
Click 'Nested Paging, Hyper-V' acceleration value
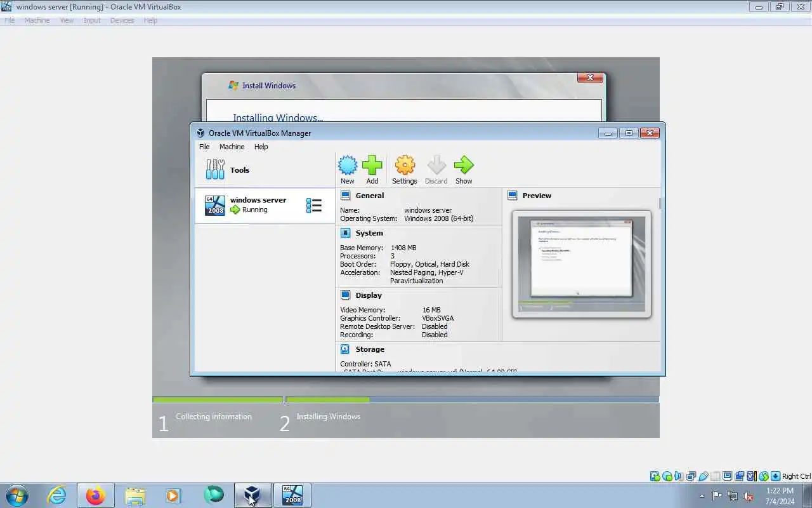[x=427, y=272]
